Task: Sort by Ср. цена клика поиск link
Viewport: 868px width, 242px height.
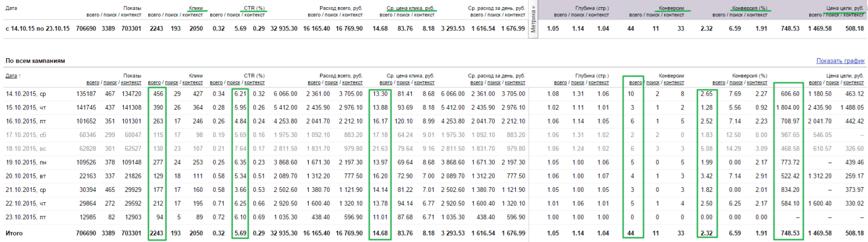Action: [x=403, y=83]
